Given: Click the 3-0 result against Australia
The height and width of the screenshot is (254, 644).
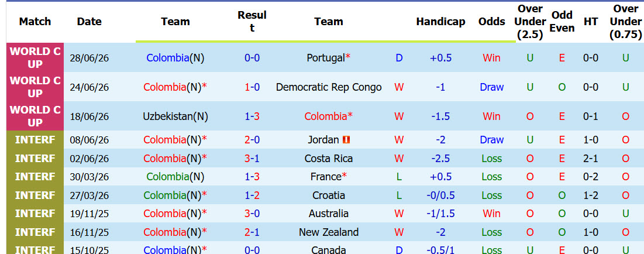Looking at the screenshot, I should (252, 214).
